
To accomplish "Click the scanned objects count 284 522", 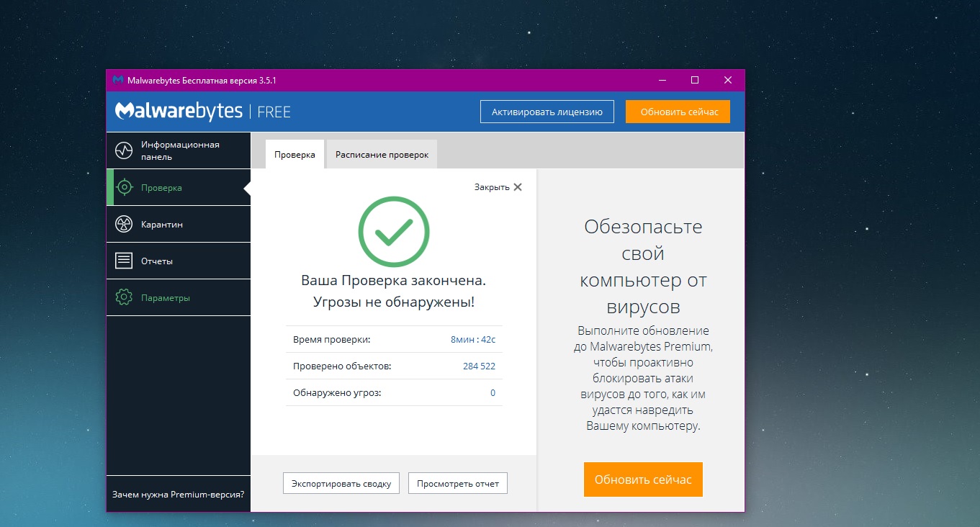I will click(x=479, y=366).
